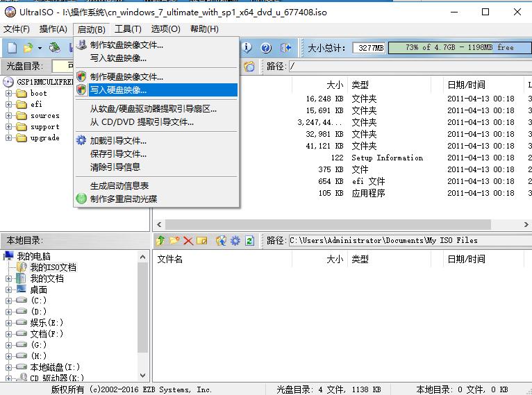The width and height of the screenshot is (532, 395).
Task: Expand the (C:) drive node
Action: pos(9,301)
